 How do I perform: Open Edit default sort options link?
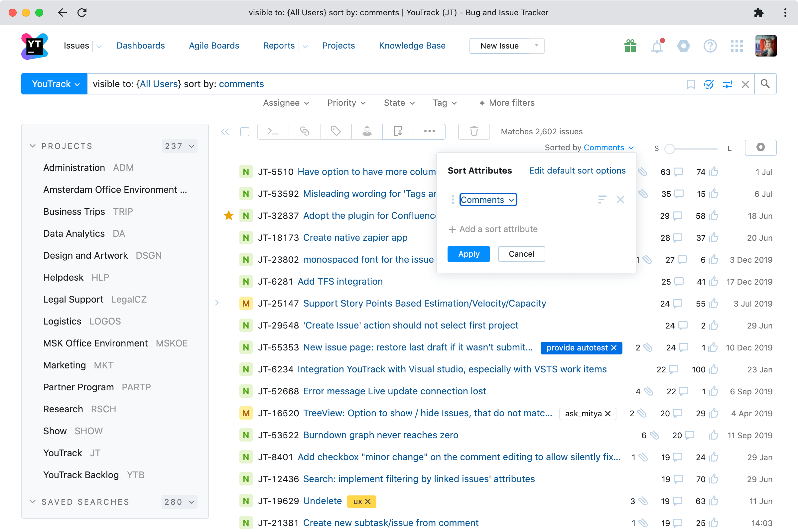(x=577, y=171)
